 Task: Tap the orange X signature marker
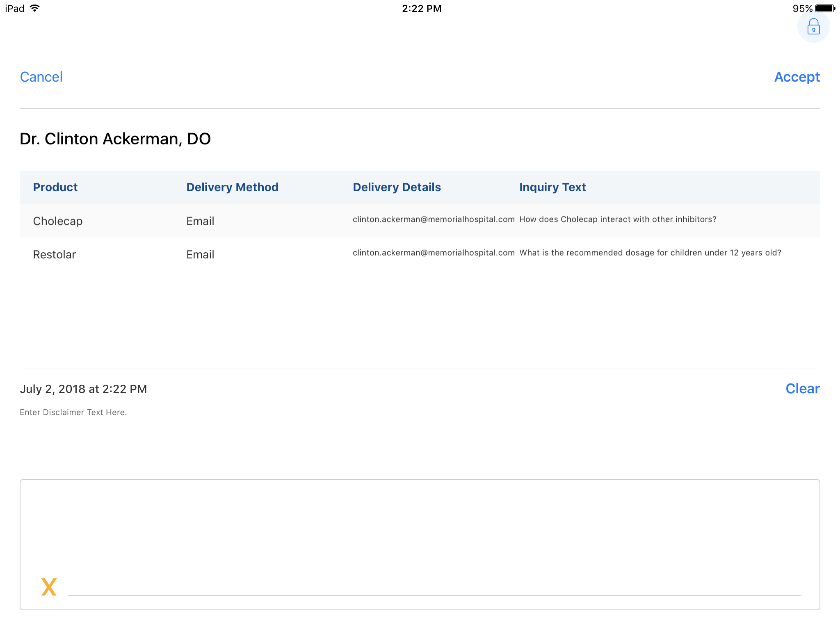(x=49, y=587)
